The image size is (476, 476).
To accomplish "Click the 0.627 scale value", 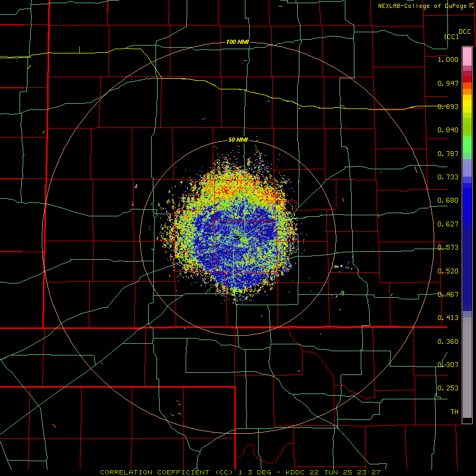I will (x=448, y=224).
